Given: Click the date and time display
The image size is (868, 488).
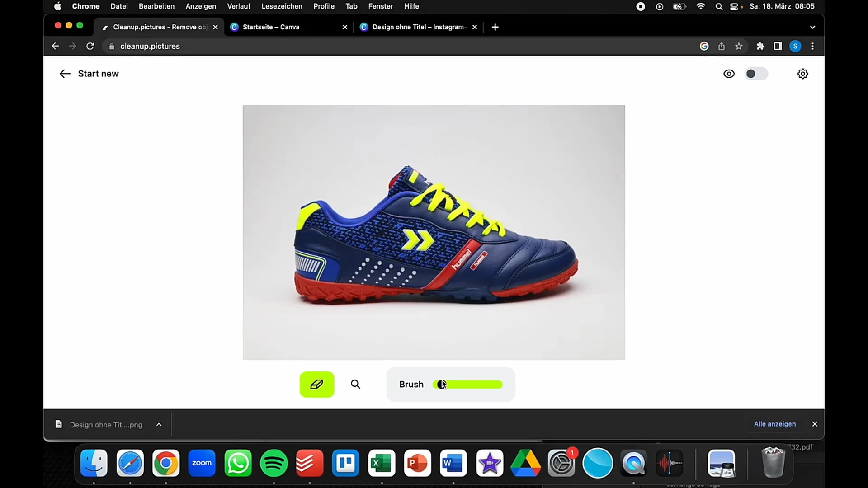Looking at the screenshot, I should [782, 6].
